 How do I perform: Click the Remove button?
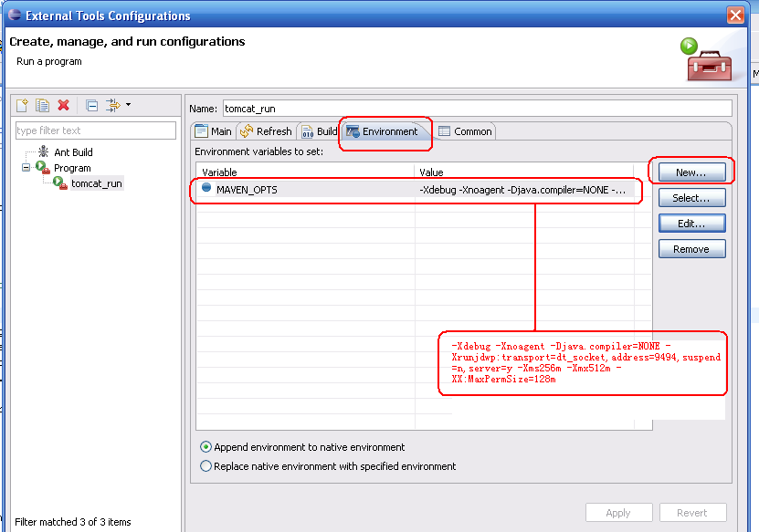[691, 249]
